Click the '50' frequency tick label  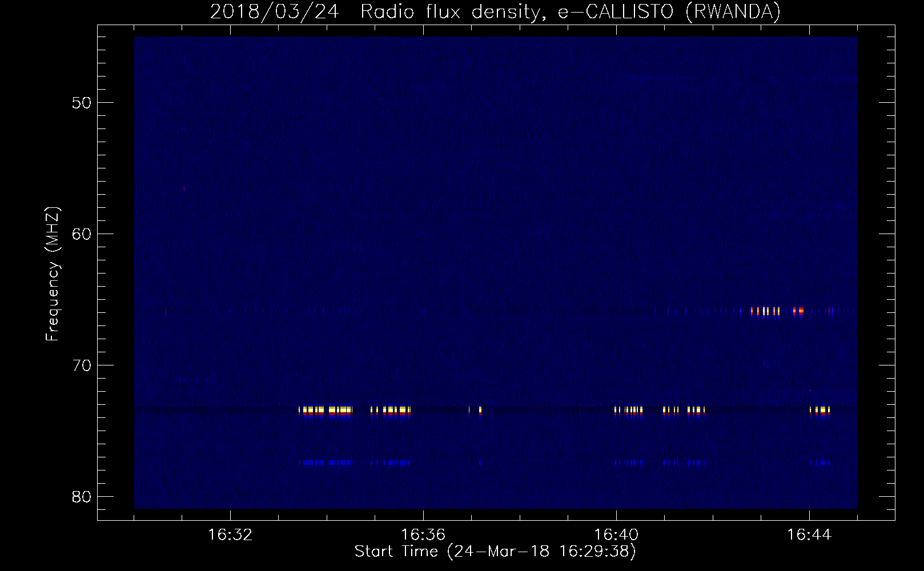coord(82,103)
